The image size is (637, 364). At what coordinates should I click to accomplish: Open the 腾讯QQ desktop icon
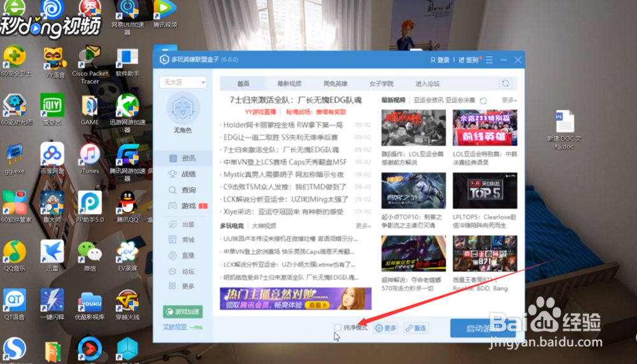[127, 207]
